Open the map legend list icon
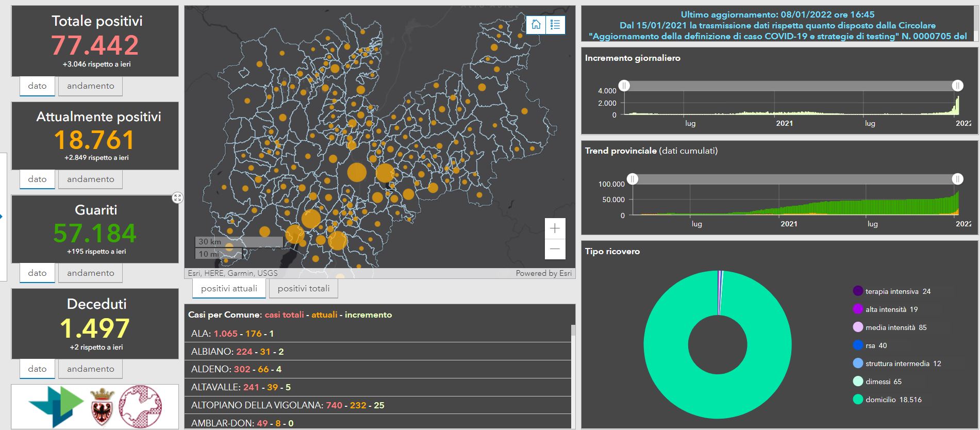The image size is (980, 430). coord(555,25)
